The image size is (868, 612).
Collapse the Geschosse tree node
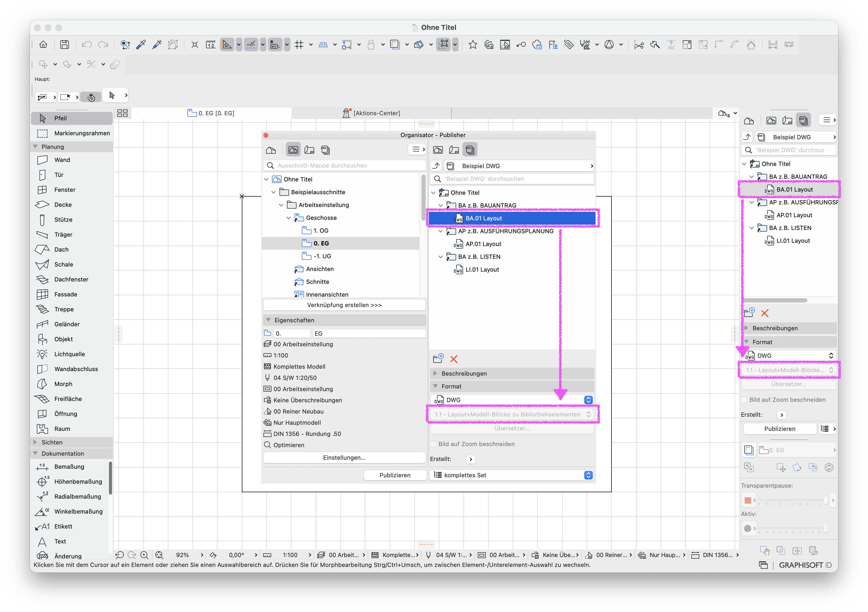[x=289, y=218]
